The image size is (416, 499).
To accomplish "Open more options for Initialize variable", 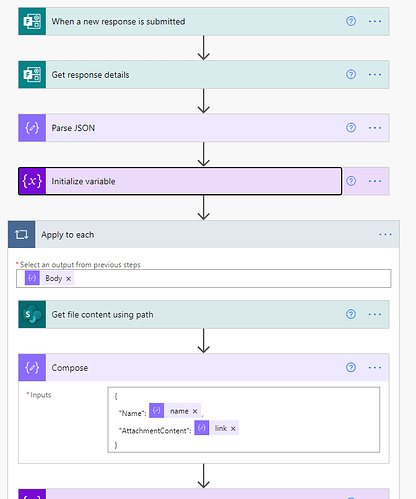I will tap(375, 181).
